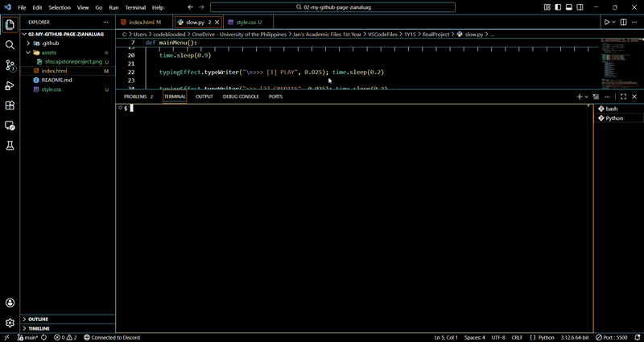This screenshot has height=342, width=644.
Task: Toggle the secondary side bar layout button
Action: pos(579,7)
